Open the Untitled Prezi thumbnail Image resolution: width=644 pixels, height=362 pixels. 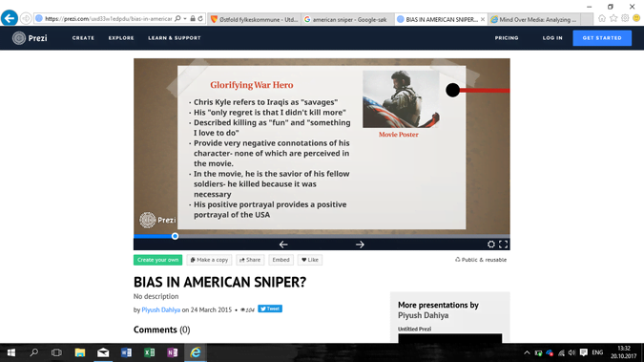coord(449,338)
